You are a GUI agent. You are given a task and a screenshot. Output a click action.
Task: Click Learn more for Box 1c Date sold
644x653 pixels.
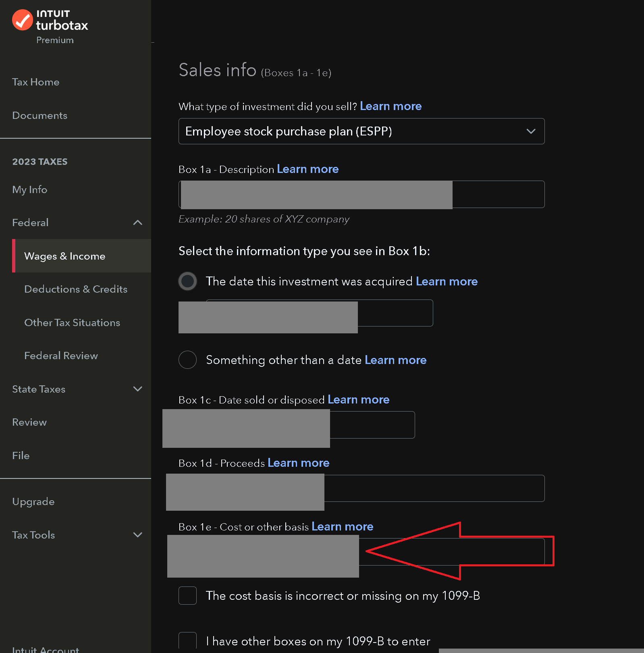pyautogui.click(x=359, y=399)
